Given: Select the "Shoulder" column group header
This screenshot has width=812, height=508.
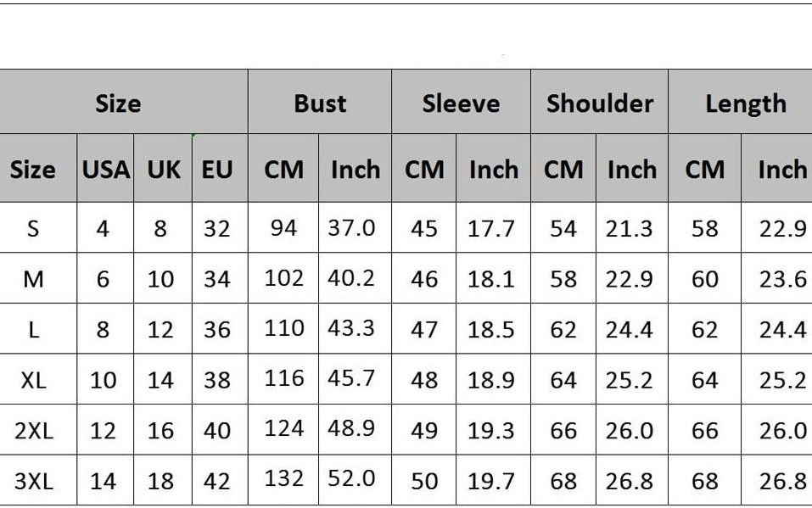Looking at the screenshot, I should pos(599,103).
